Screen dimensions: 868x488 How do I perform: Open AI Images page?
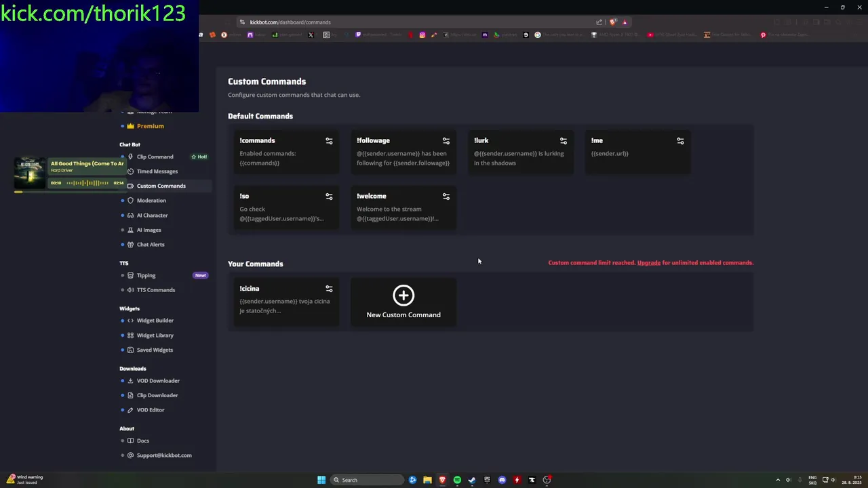click(x=149, y=230)
